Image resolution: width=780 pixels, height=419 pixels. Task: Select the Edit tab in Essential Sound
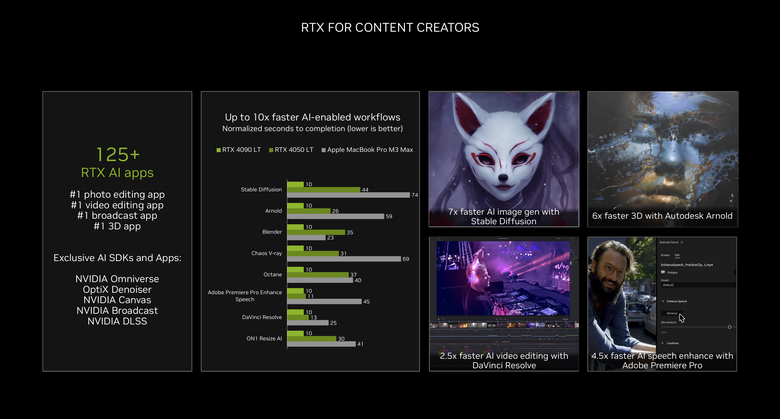[x=677, y=255]
